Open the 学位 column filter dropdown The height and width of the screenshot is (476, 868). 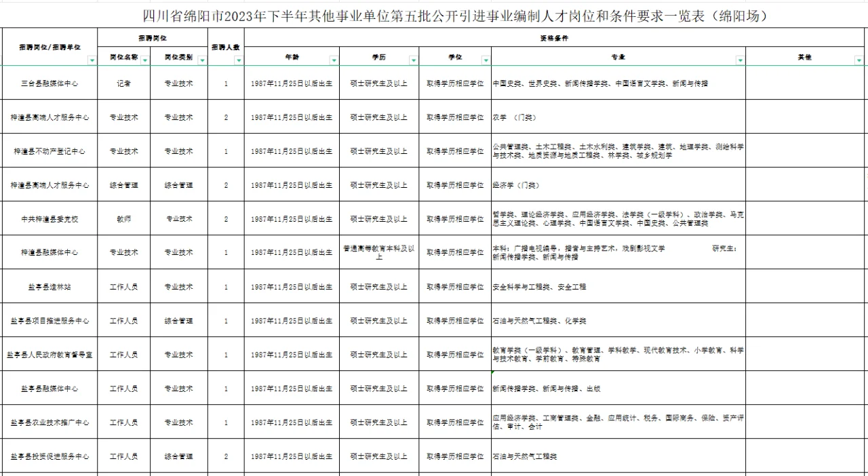[486, 60]
